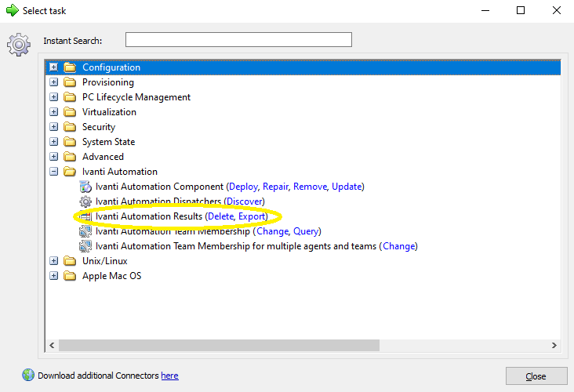Click the Ivanti Automation Results icon
574x392 pixels.
point(85,216)
